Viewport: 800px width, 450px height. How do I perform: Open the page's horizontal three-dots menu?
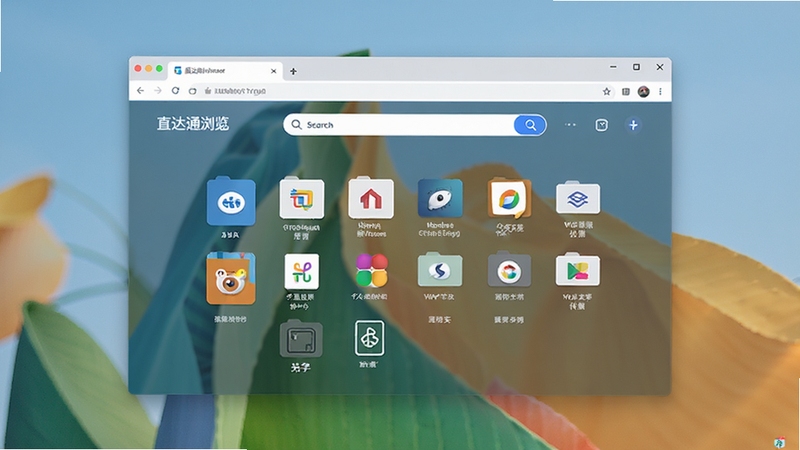pos(570,124)
